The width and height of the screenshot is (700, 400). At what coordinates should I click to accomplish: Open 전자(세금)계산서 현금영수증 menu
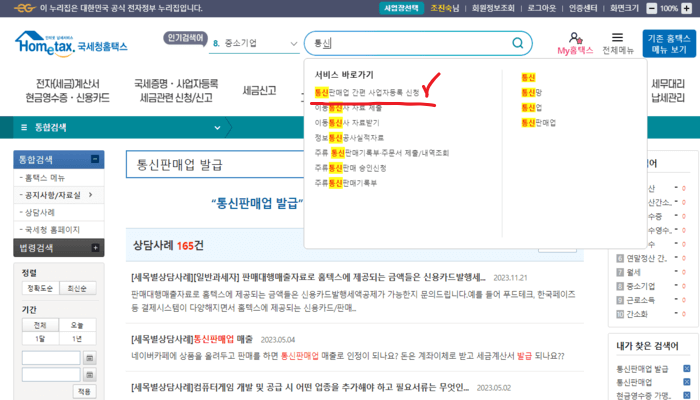tap(67, 91)
